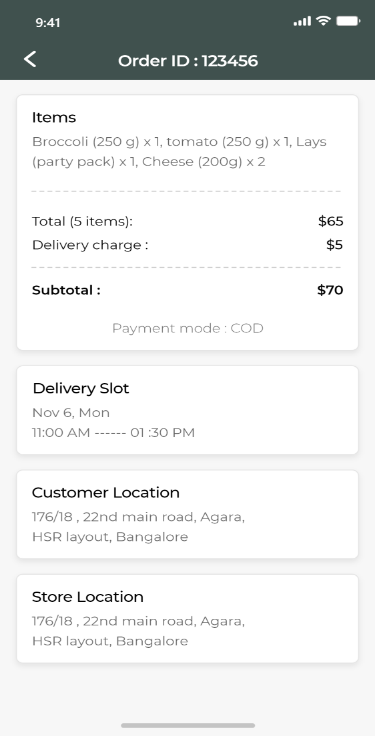Select the Order ID : 123456 title

pyautogui.click(x=188, y=61)
